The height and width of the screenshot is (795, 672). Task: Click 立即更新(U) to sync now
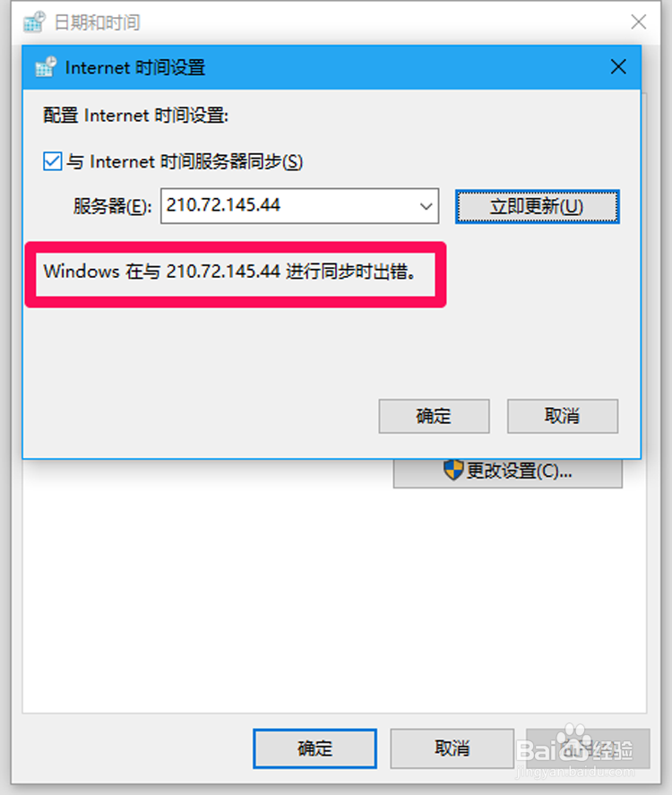[x=538, y=206]
